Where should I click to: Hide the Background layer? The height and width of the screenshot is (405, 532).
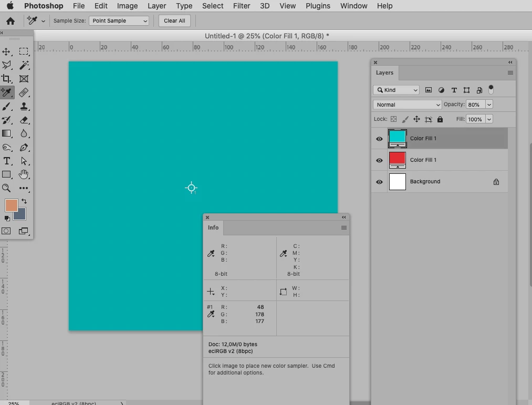379,182
